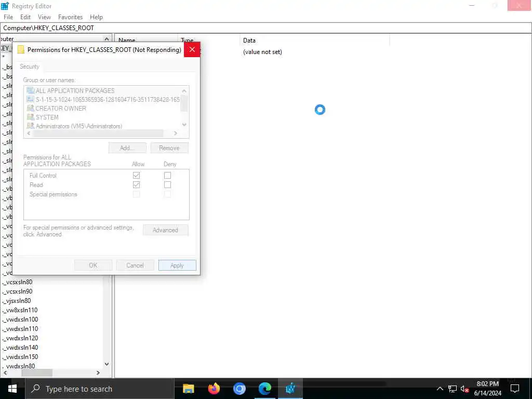Open the Edit menu
This screenshot has width=532, height=399.
pos(25,17)
